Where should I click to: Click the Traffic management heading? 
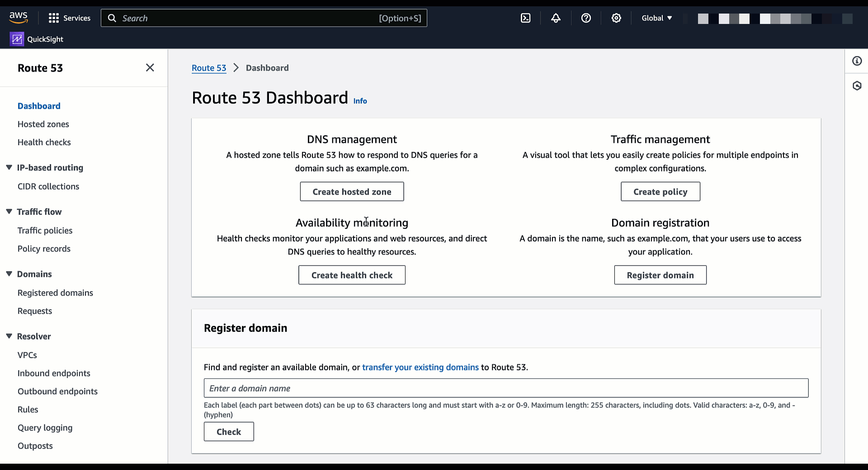tap(660, 140)
